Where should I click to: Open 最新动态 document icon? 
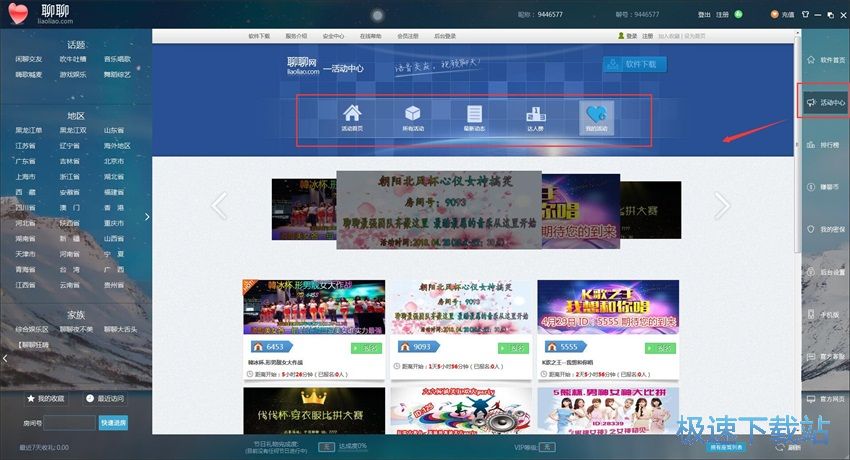point(474,118)
